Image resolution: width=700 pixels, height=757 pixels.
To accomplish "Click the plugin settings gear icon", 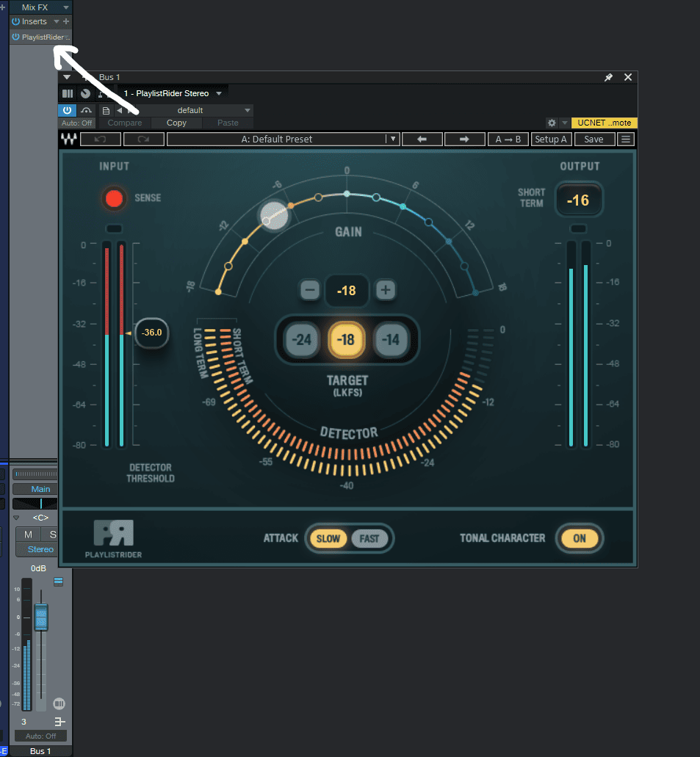I will pos(552,123).
